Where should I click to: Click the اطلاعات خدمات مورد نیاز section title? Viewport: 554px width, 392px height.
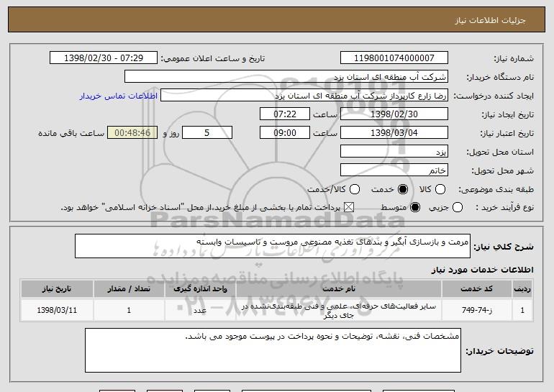click(482, 270)
